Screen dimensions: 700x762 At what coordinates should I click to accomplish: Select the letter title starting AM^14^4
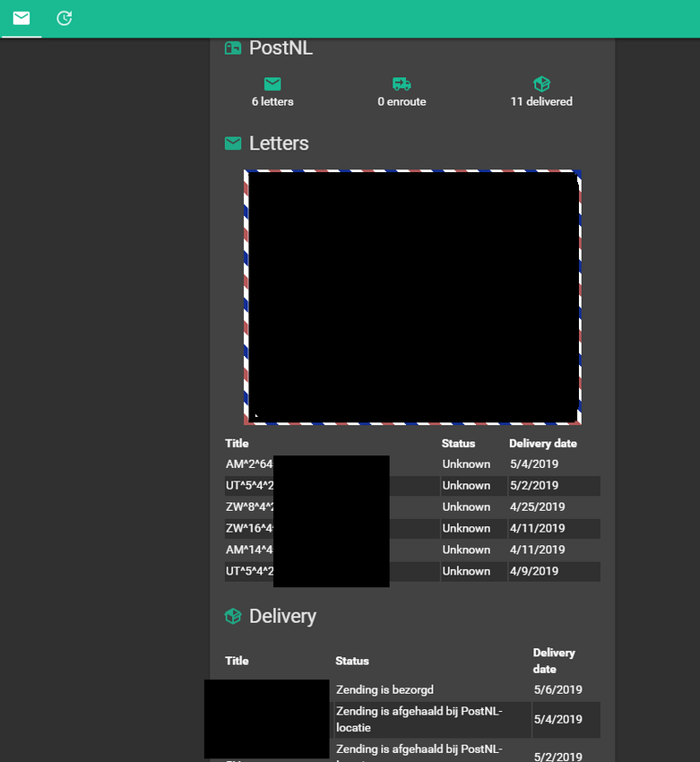[249, 550]
